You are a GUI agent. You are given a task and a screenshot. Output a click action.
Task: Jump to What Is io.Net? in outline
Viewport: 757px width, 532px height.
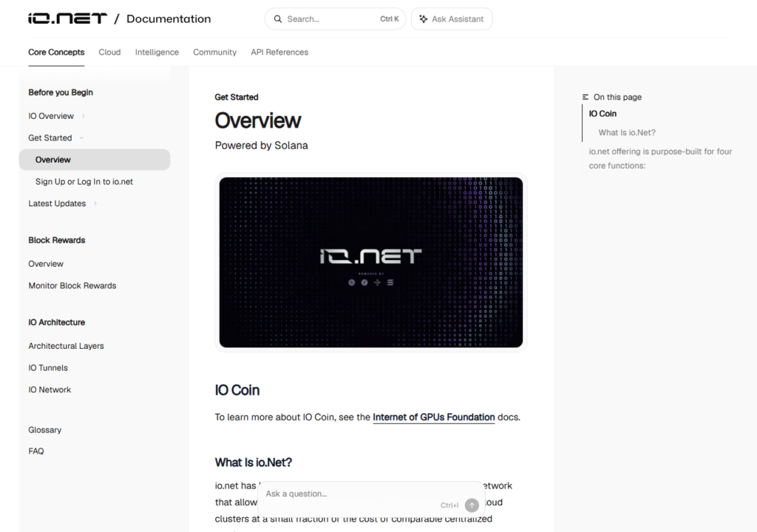627,132
